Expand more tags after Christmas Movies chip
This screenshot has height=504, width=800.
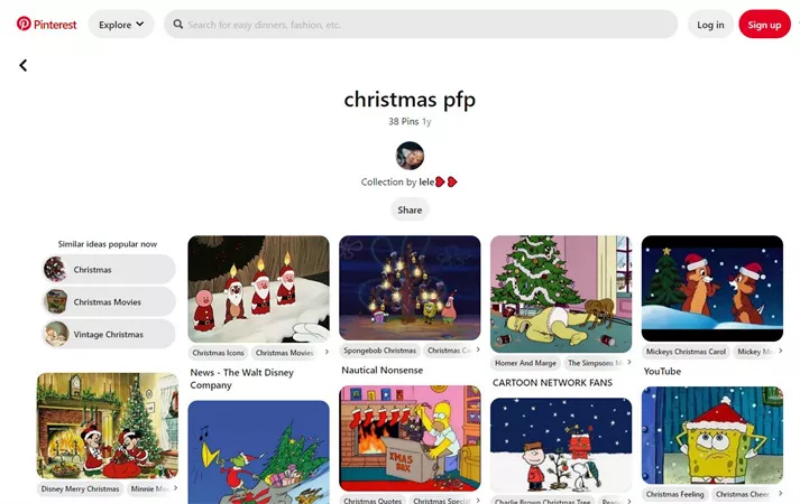[327, 352]
